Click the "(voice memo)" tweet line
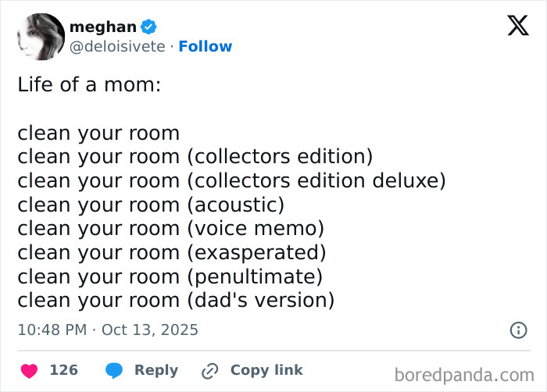547x392 pixels. (x=170, y=229)
